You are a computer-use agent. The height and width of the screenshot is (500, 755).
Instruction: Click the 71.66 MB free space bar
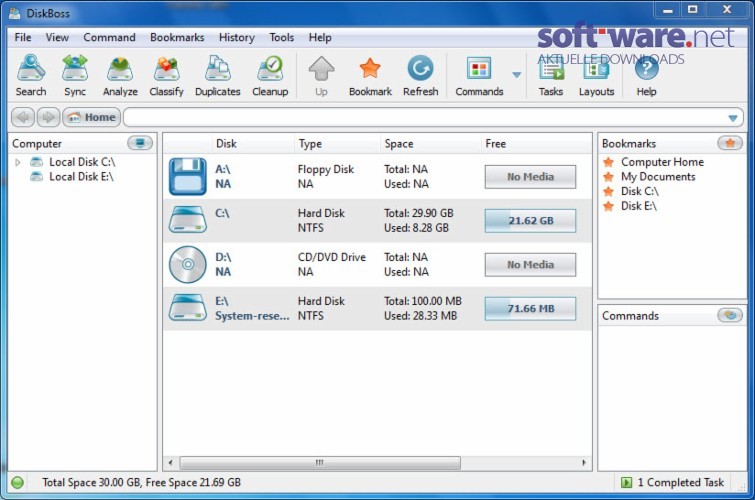click(530, 308)
